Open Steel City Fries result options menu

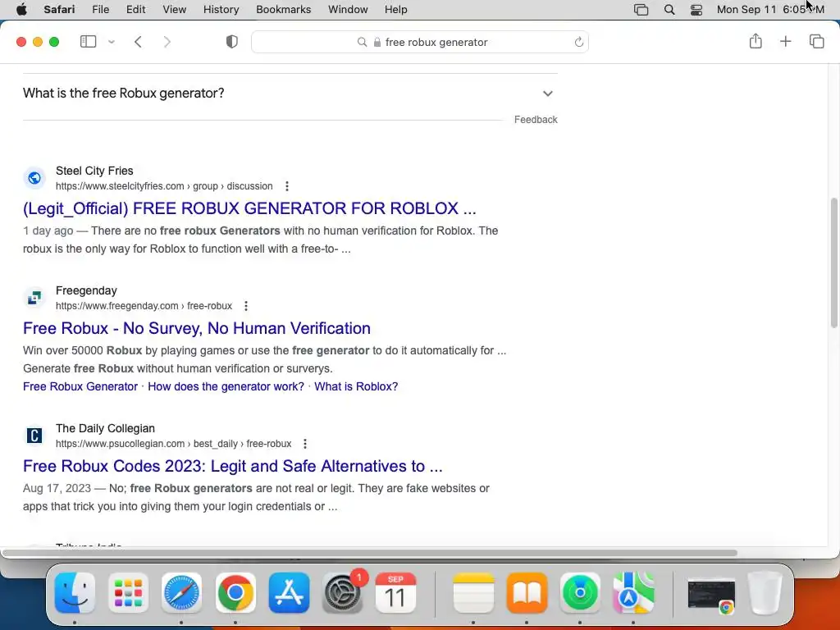pos(287,186)
